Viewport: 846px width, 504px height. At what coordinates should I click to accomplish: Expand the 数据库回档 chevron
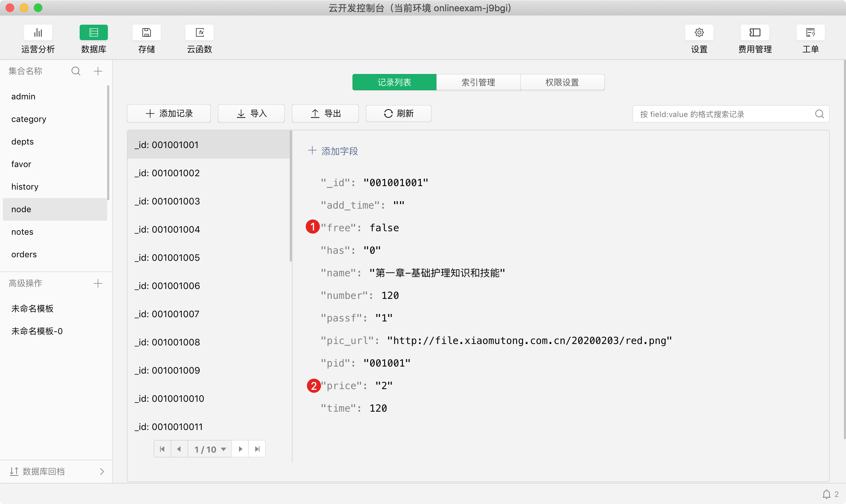[x=102, y=472]
